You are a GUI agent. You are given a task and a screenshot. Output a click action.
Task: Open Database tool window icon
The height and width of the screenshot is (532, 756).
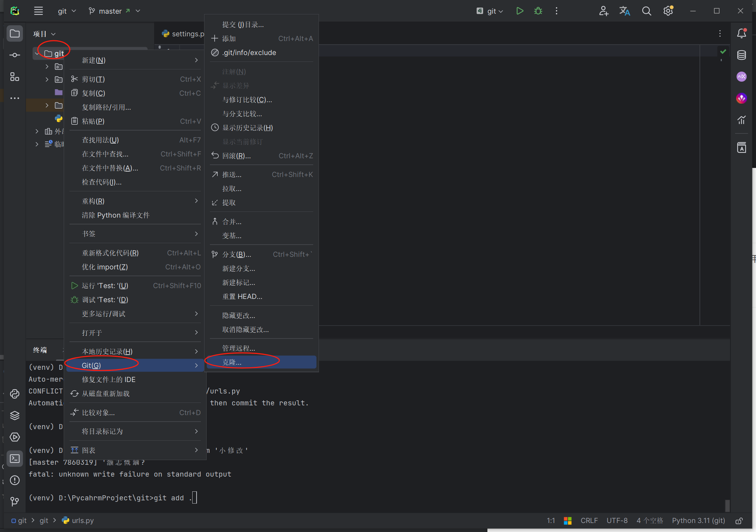(742, 55)
